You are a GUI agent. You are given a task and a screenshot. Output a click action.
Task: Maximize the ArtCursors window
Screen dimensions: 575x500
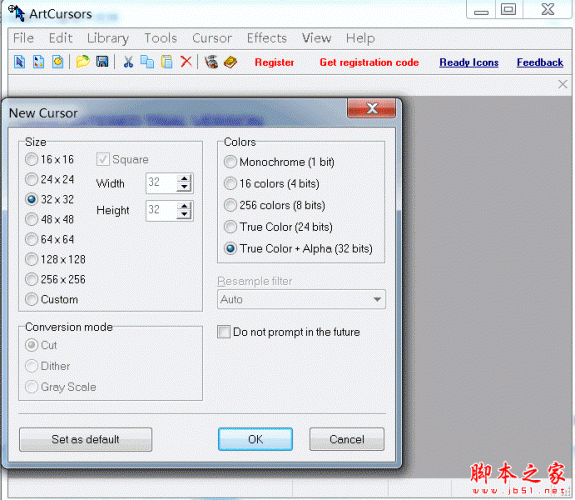509,9
